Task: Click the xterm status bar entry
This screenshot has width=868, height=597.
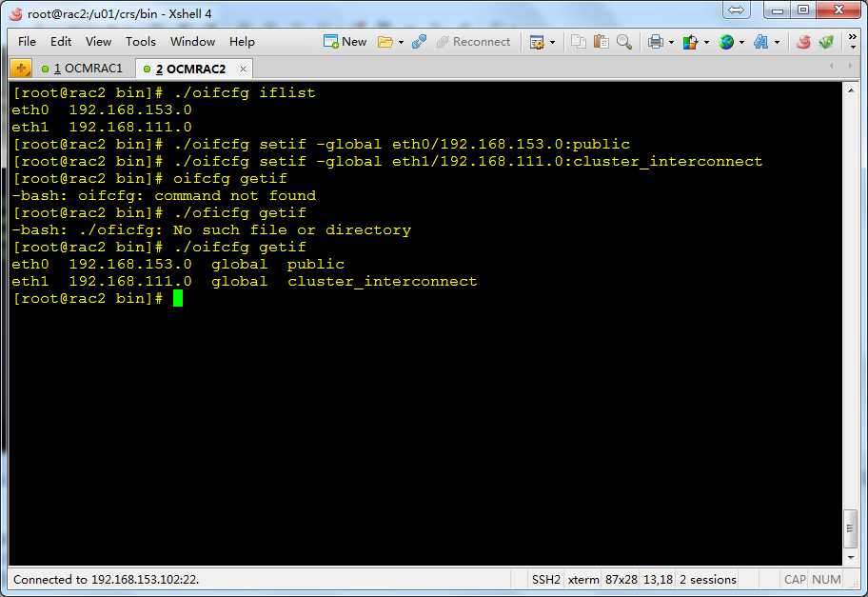Action: (x=583, y=579)
